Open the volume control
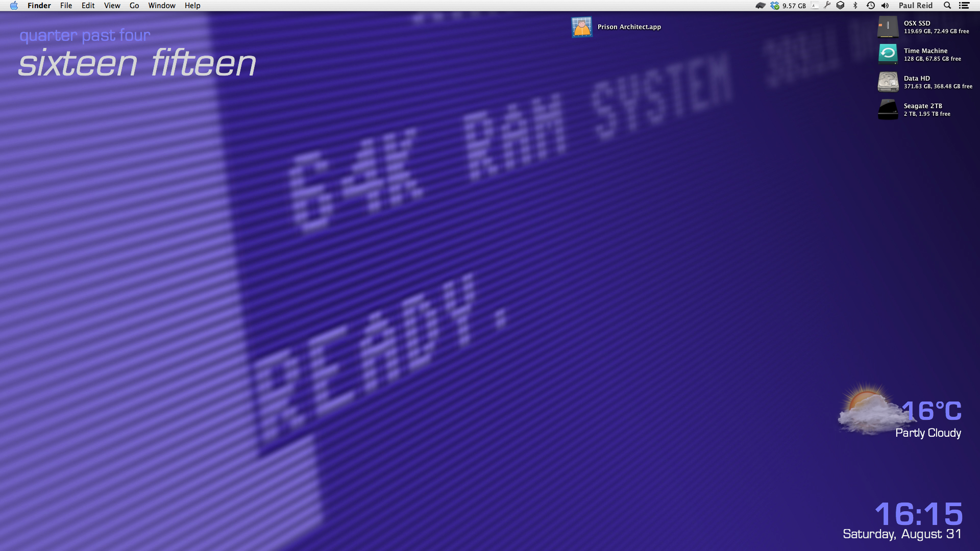This screenshot has height=551, width=980. (885, 6)
